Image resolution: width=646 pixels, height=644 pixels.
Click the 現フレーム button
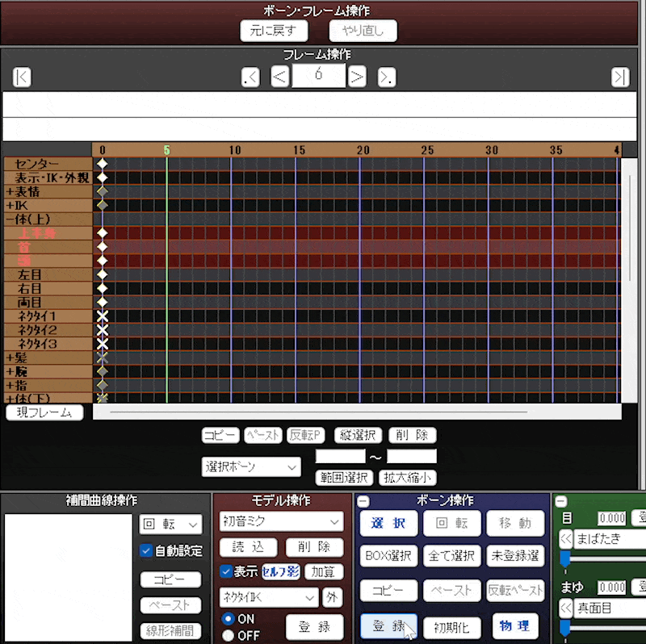coord(44,412)
